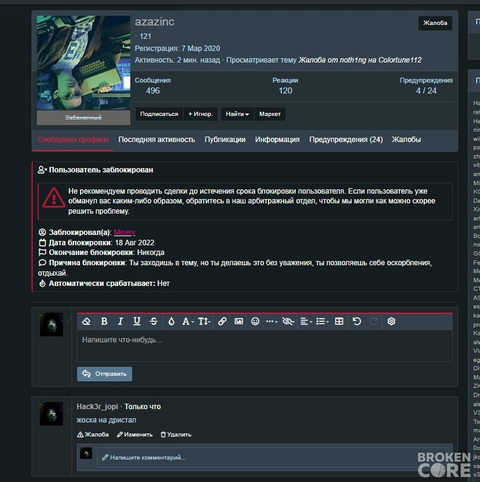The image size is (480, 482).
Task: Click the Только что post timestamp
Action: point(143,407)
